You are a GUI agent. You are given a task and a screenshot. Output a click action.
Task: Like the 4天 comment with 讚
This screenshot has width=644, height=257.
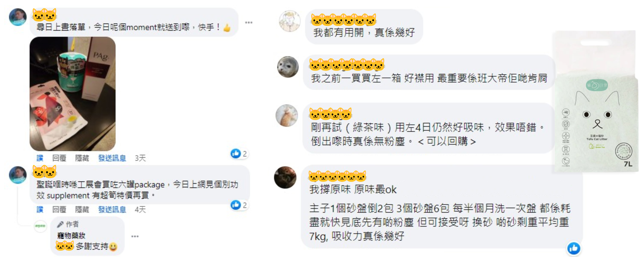(40, 209)
